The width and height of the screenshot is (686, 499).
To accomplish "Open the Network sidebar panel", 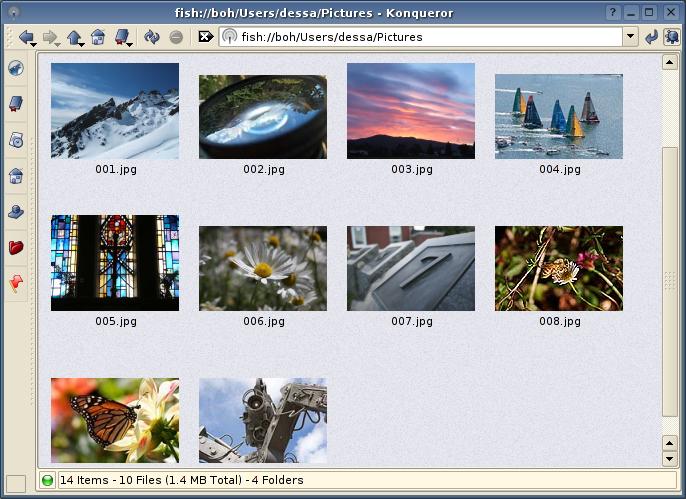I will 16,212.
